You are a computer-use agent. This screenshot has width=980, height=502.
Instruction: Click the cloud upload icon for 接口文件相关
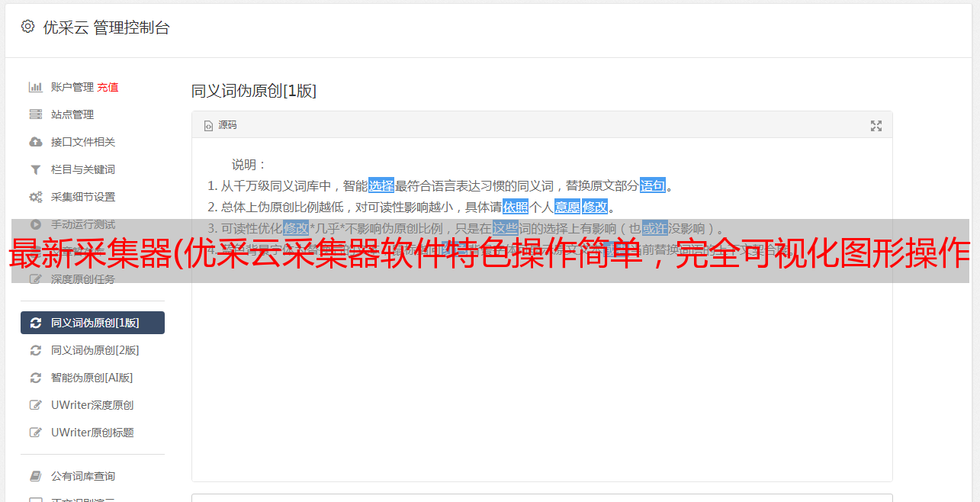click(x=35, y=142)
